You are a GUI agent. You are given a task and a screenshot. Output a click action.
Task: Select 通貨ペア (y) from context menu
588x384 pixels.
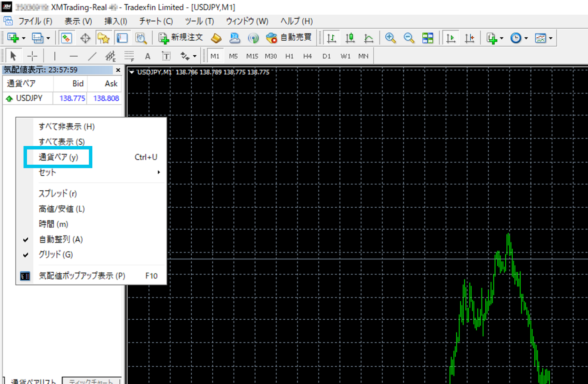58,157
